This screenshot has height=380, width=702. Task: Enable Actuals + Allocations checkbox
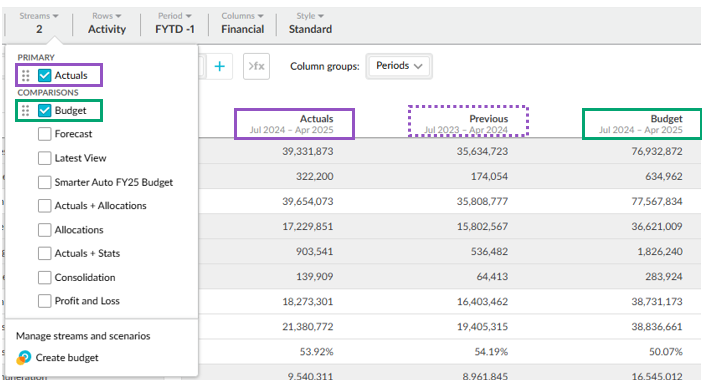pyautogui.click(x=44, y=205)
